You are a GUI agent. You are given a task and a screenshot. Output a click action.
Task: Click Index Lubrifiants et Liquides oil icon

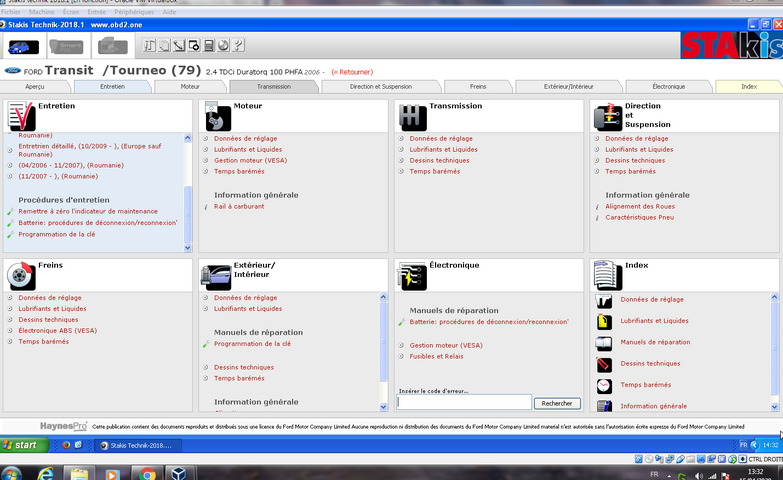coord(604,322)
